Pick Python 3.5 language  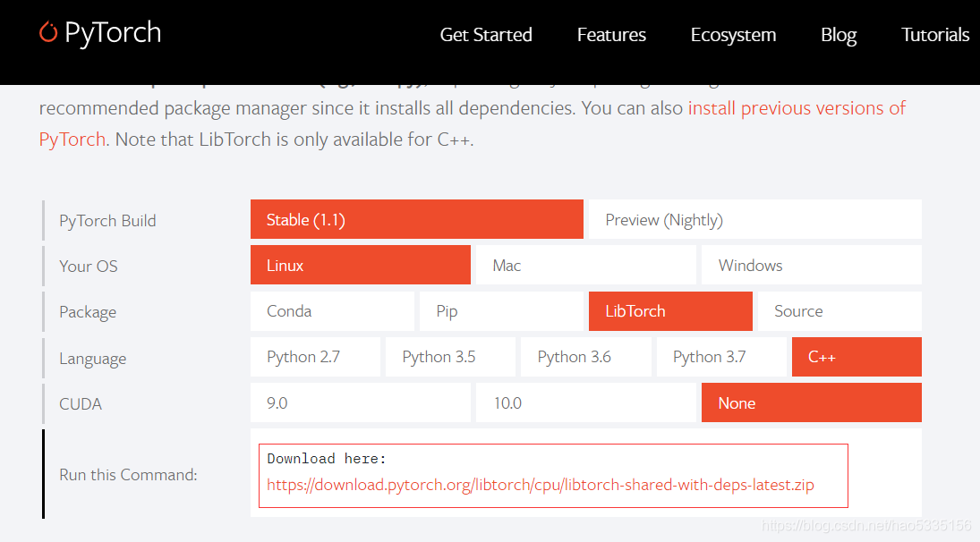[x=451, y=357]
